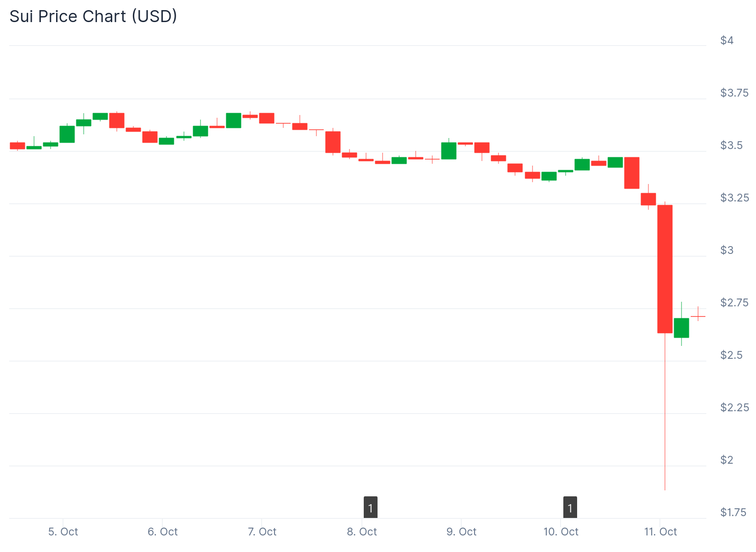Screen dimensions: 756x552
Task: Click the $2.25 price axis label
Action: coord(734,408)
